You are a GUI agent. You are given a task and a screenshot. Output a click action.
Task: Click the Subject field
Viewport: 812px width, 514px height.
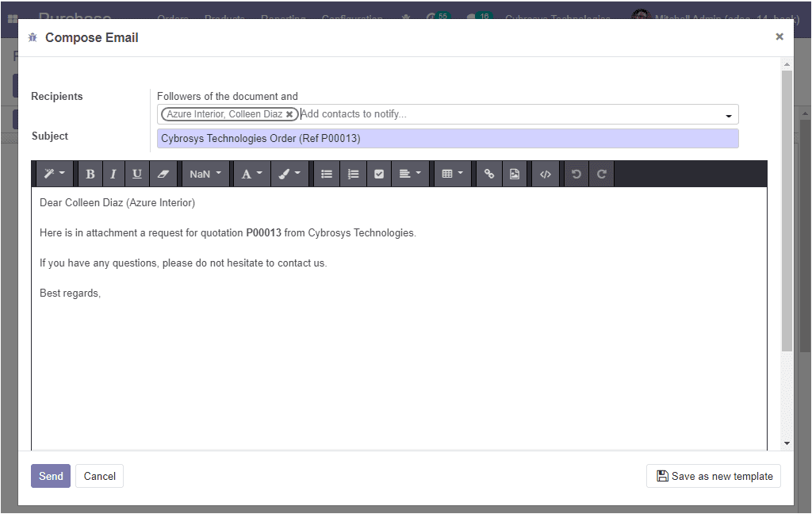pos(448,138)
